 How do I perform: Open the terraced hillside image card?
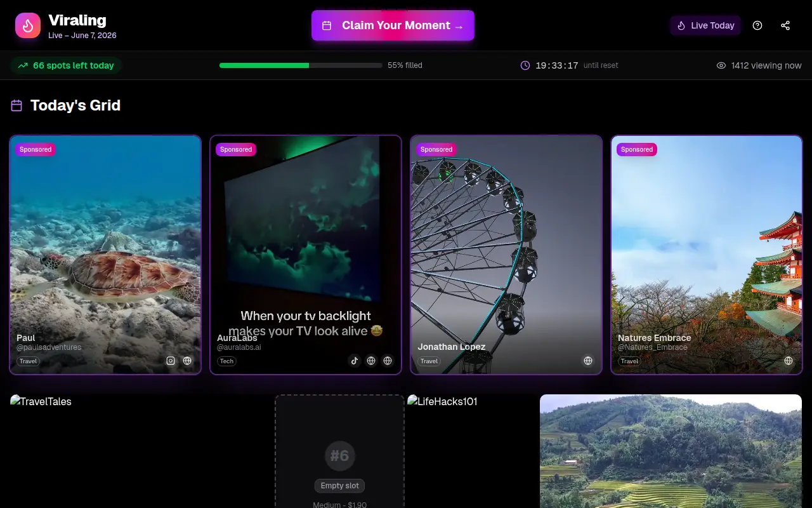671,451
